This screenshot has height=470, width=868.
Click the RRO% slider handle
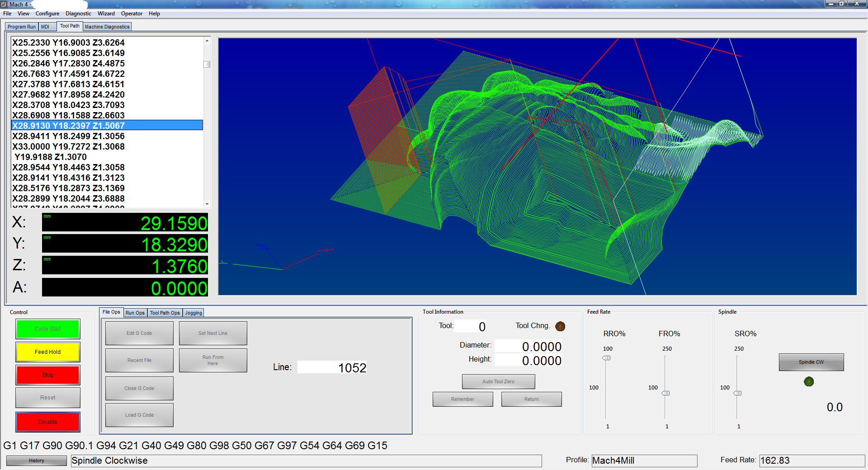(x=606, y=358)
